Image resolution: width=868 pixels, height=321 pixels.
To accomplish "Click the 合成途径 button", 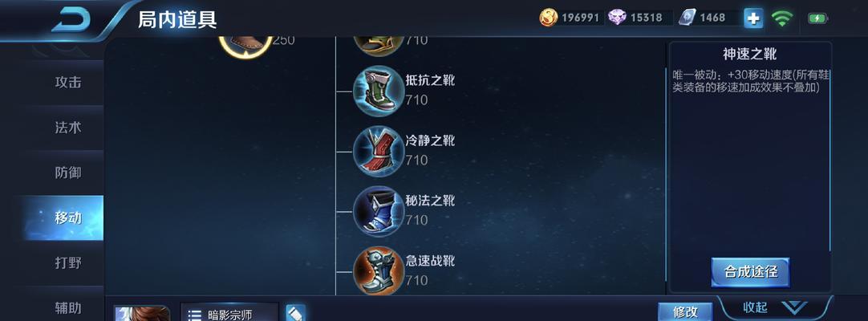I will pyautogui.click(x=751, y=272).
